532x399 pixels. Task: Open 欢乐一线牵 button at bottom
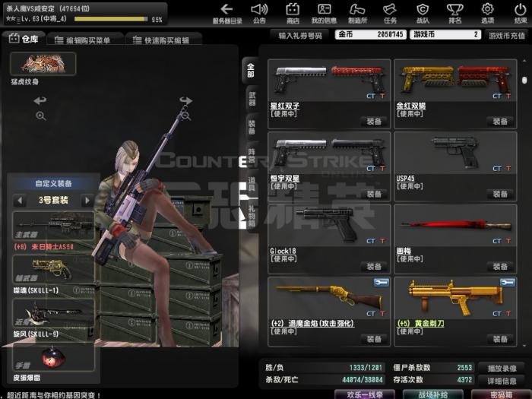pyautogui.click(x=365, y=394)
